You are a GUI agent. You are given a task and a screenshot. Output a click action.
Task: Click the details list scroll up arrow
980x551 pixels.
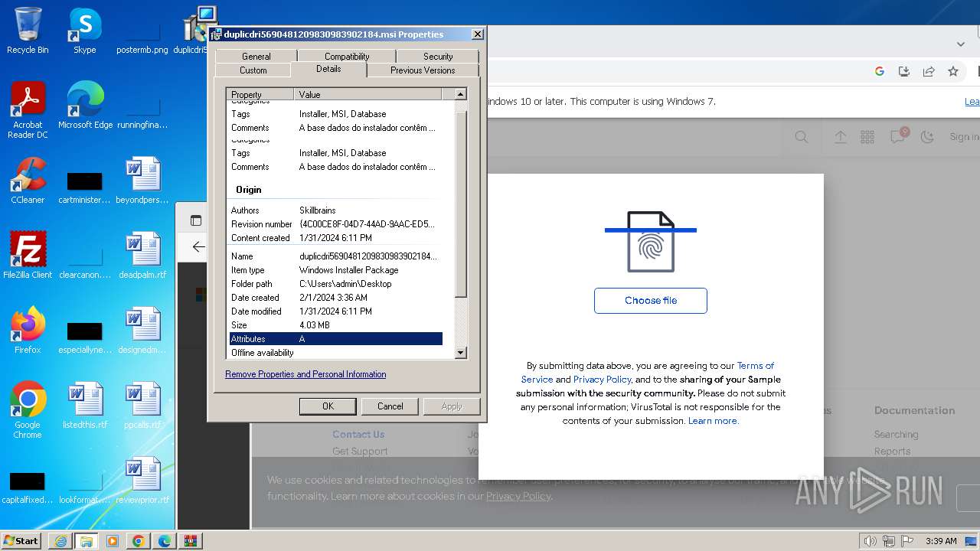[460, 94]
